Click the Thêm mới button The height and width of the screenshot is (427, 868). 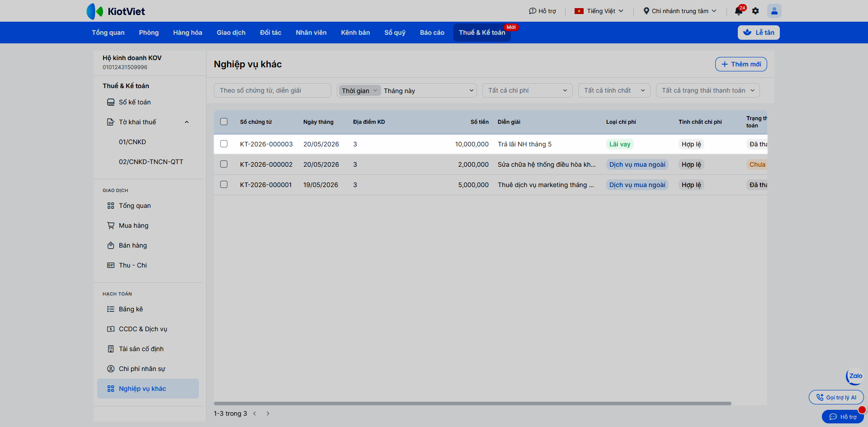[741, 64]
